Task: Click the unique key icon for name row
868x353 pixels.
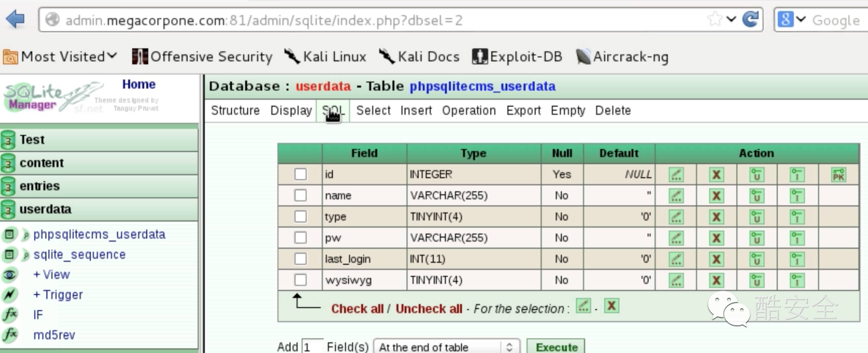Action: [756, 196]
